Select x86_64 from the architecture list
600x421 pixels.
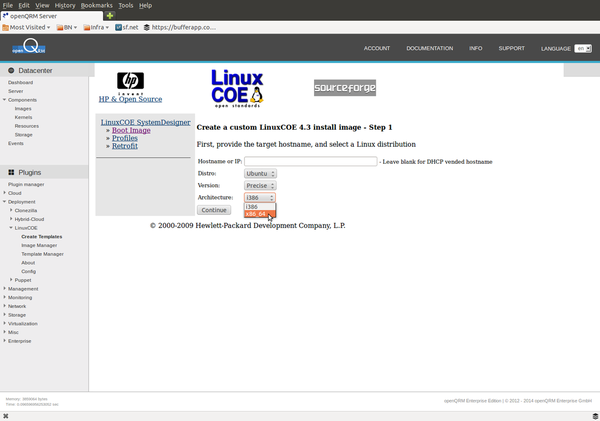(x=259, y=214)
